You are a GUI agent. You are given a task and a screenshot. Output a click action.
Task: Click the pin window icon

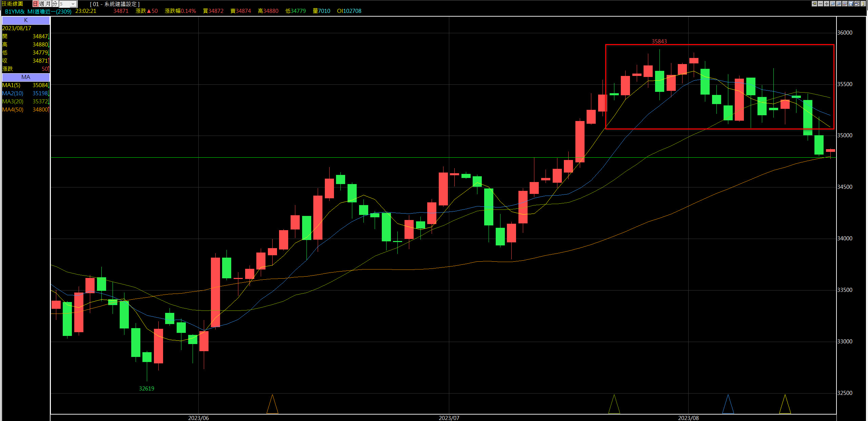click(814, 4)
